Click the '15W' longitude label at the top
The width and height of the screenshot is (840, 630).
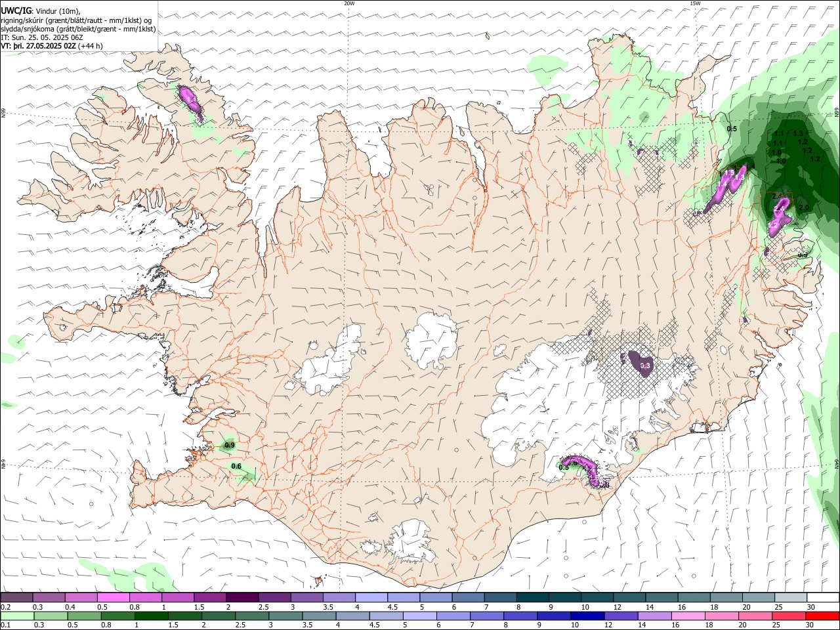[x=695, y=3]
